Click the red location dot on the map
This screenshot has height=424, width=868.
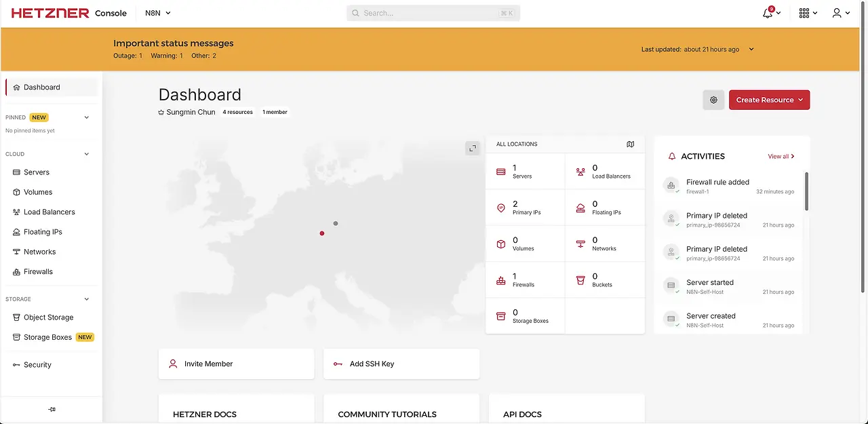pyautogui.click(x=322, y=233)
